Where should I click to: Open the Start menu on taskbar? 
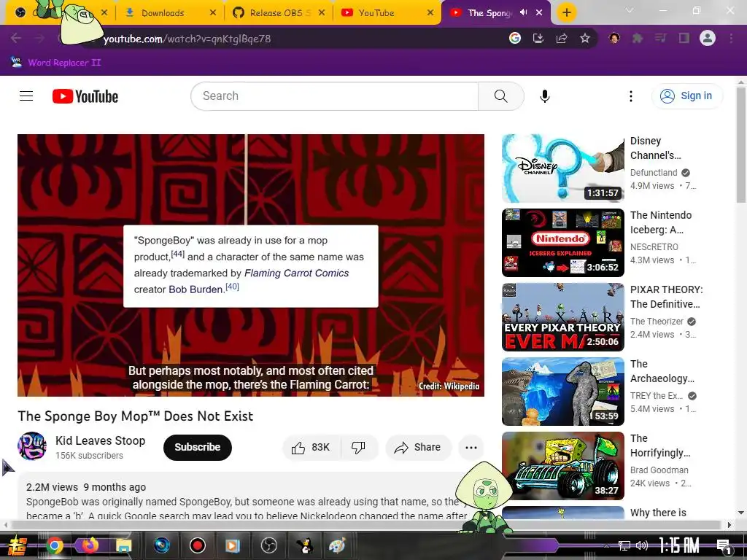pos(17,545)
